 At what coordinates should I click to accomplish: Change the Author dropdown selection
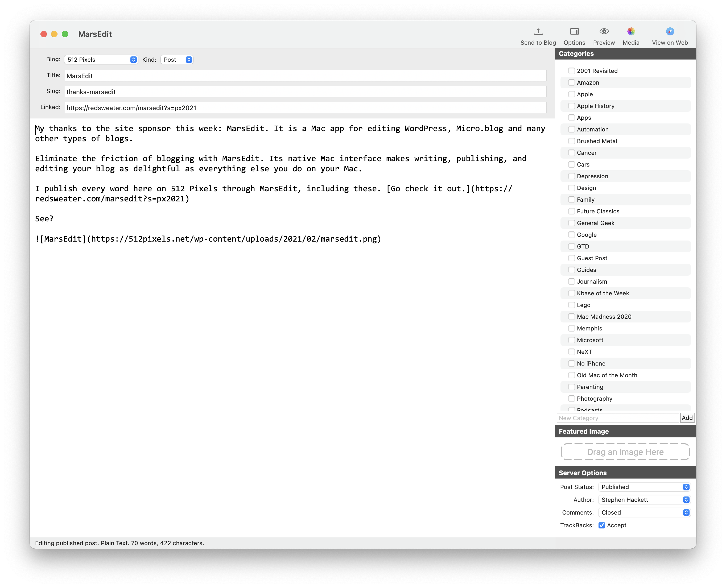pyautogui.click(x=644, y=500)
